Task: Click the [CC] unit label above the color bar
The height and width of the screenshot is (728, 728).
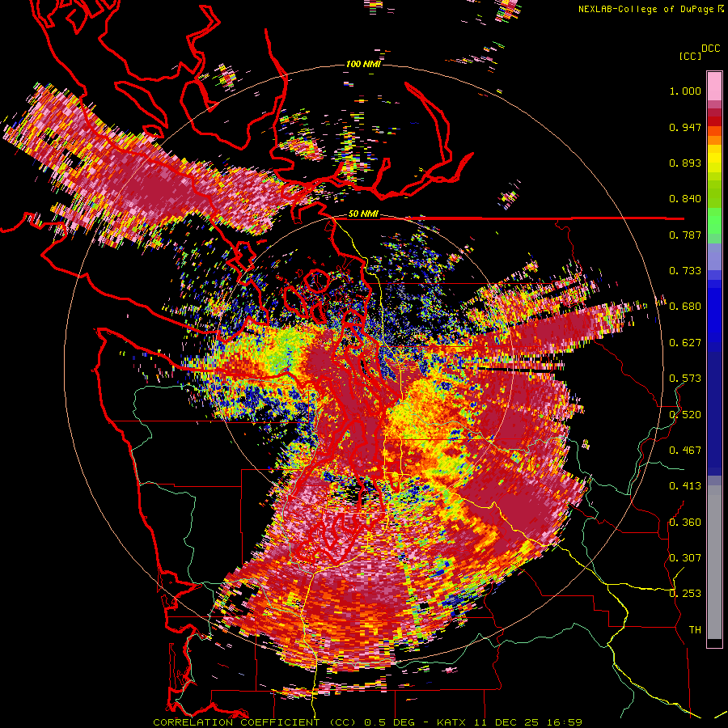Action: pyautogui.click(x=690, y=56)
